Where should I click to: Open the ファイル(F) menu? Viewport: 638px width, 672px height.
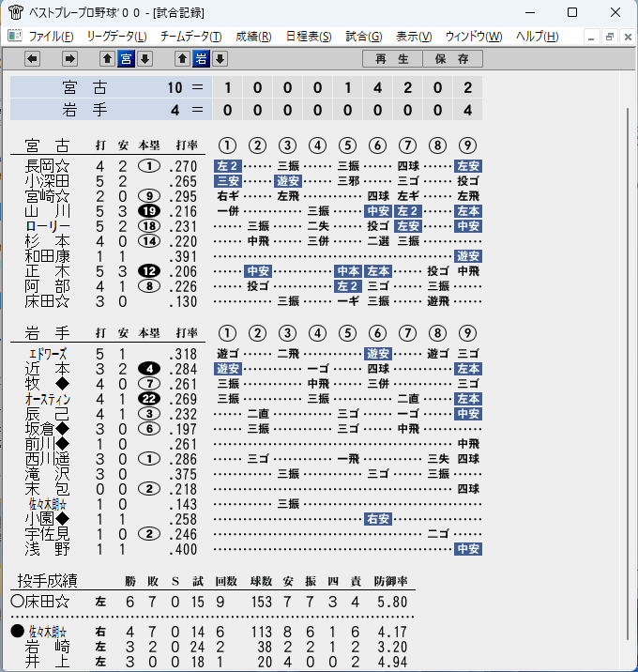click(51, 37)
